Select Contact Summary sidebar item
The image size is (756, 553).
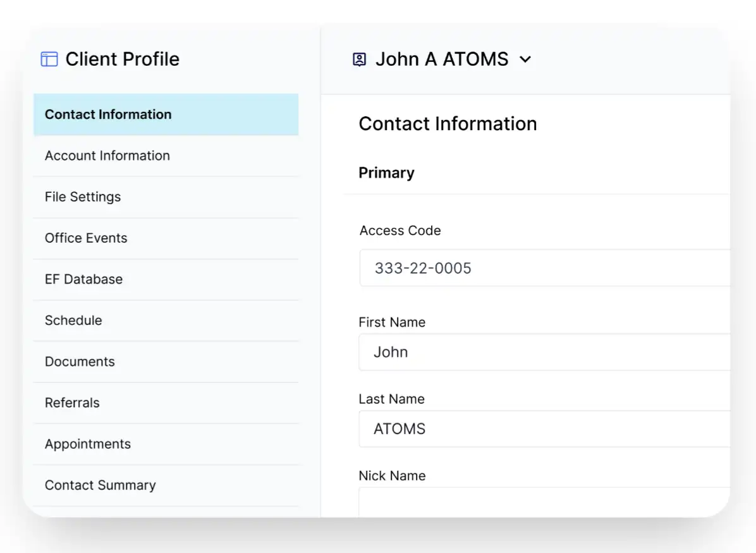166,485
